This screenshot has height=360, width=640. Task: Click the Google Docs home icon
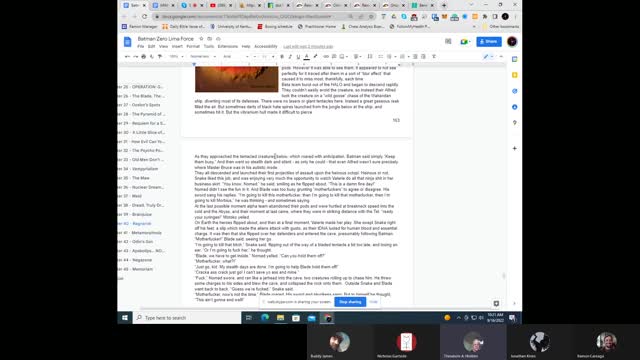click(x=127, y=42)
